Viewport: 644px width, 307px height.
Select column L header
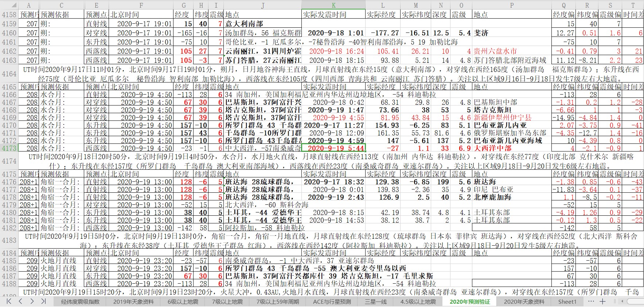tap(383, 5)
